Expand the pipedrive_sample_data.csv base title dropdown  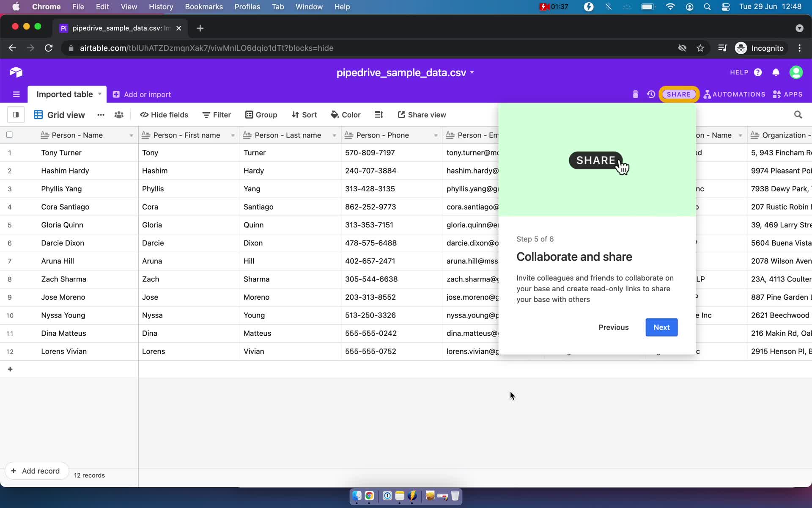472,72
